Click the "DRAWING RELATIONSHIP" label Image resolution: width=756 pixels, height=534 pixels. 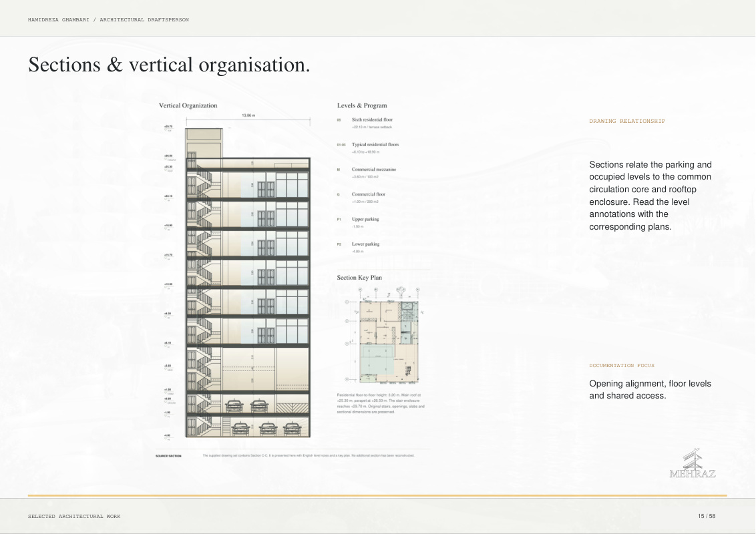[627, 121]
